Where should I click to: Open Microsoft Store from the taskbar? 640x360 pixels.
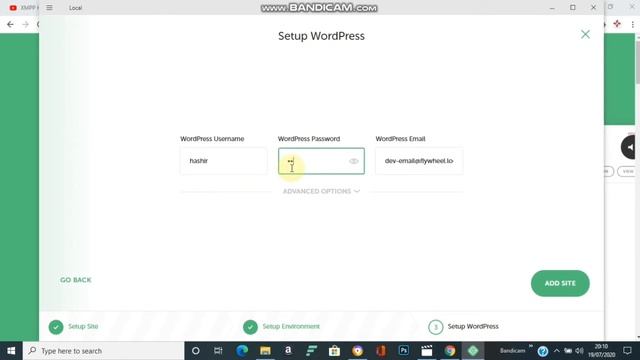(x=334, y=351)
